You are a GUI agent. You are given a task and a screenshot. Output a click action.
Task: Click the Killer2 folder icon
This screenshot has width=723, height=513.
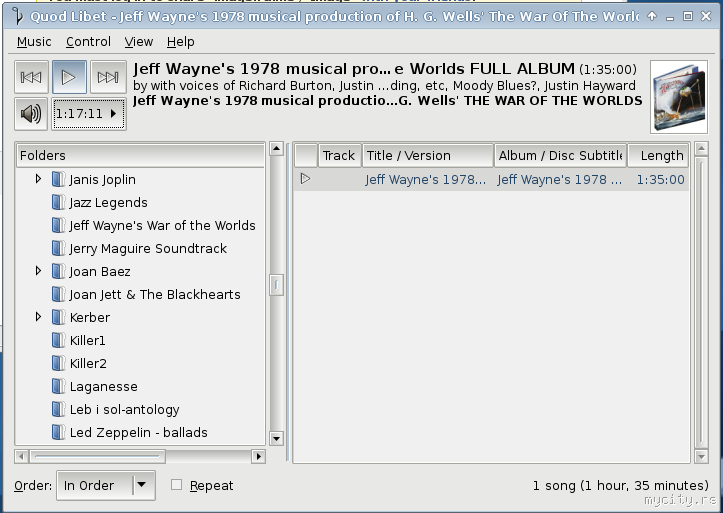pyautogui.click(x=58, y=364)
